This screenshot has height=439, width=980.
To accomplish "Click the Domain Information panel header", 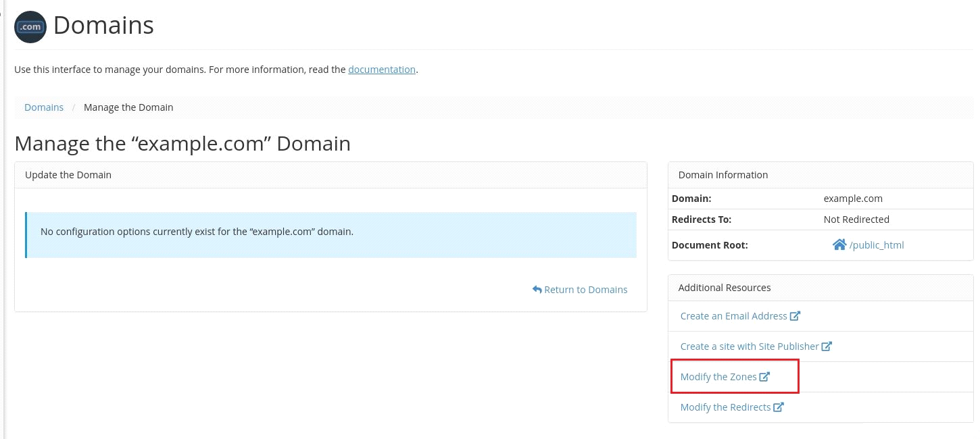I will pos(722,174).
